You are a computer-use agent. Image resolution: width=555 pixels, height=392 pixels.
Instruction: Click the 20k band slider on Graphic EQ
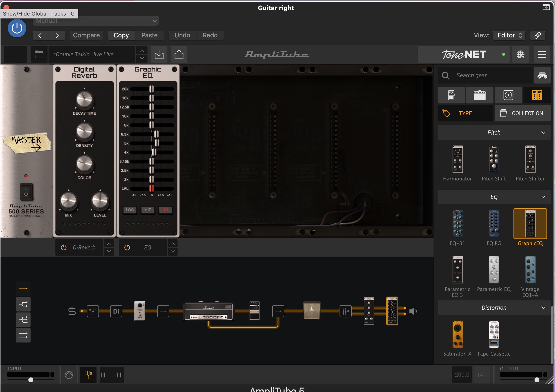(x=152, y=89)
